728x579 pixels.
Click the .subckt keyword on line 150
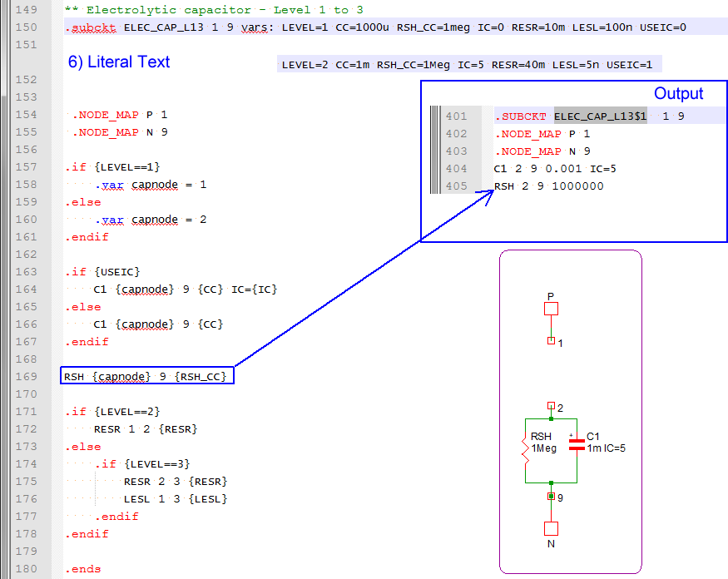[x=91, y=27]
